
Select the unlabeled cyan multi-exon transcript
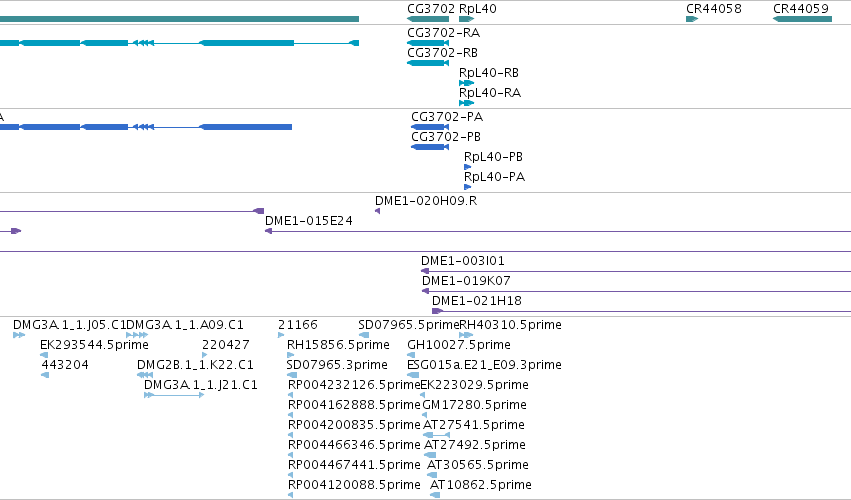click(x=179, y=43)
